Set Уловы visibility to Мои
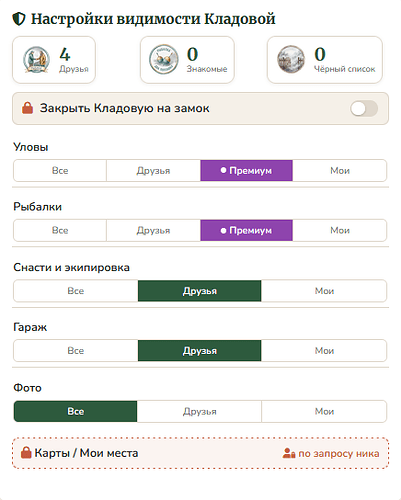This screenshot has width=401, height=500. click(x=340, y=171)
